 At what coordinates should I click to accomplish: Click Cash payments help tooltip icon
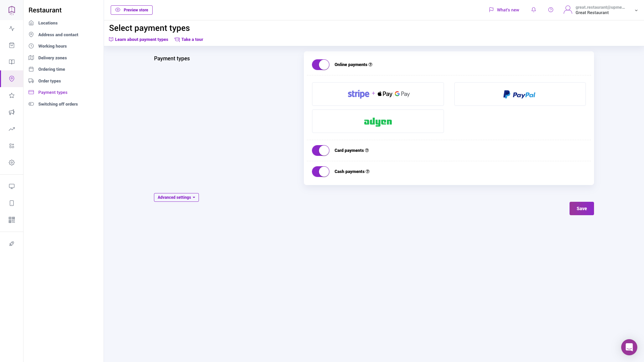368,172
